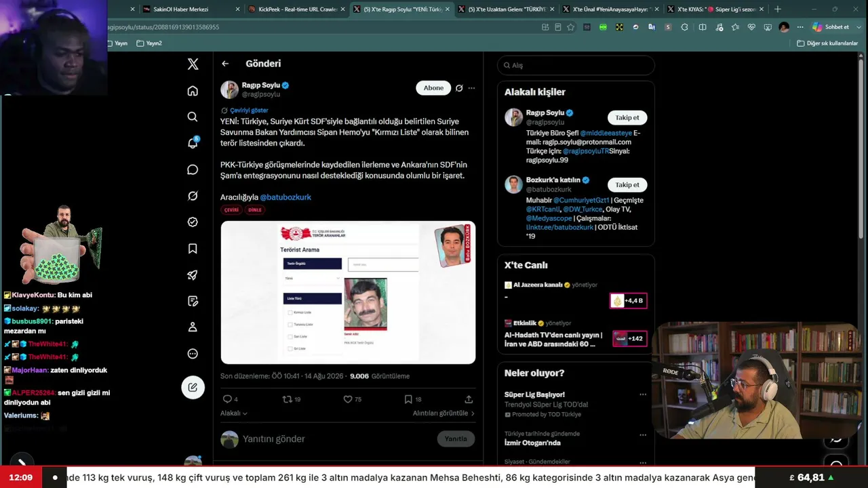868x488 pixels.
Task: Open a new browser tab
Action: pos(777,9)
